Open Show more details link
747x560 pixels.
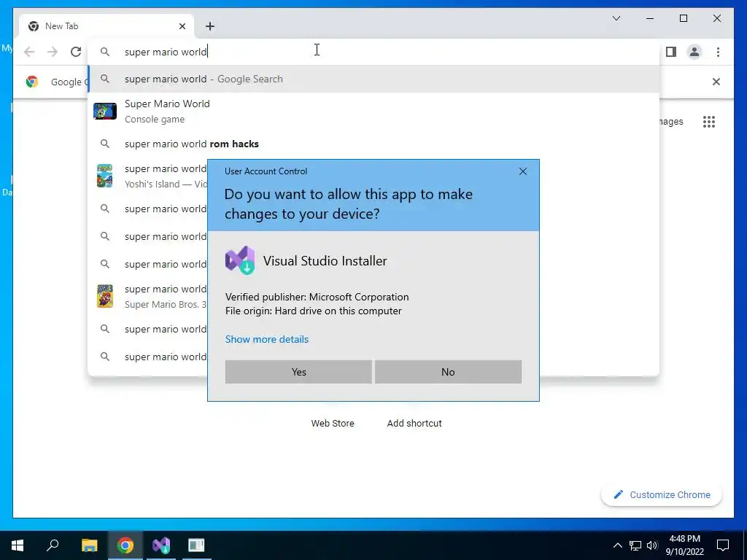(x=267, y=339)
